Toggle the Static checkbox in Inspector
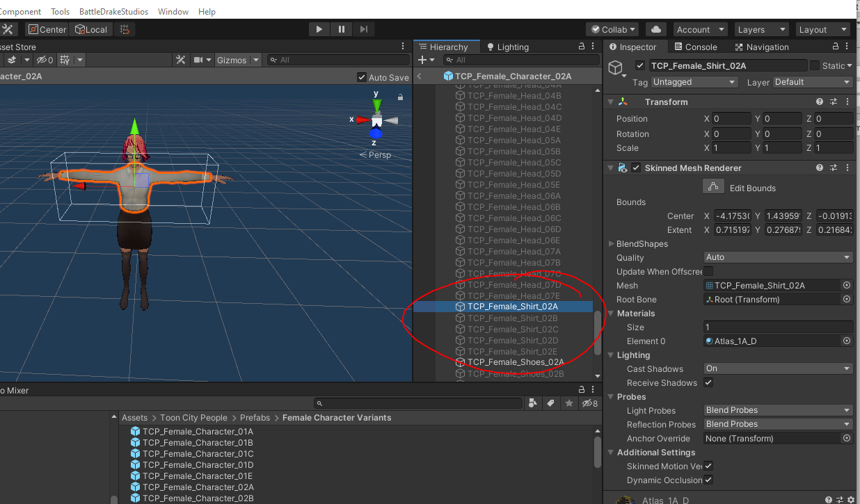860x504 pixels. pos(815,66)
